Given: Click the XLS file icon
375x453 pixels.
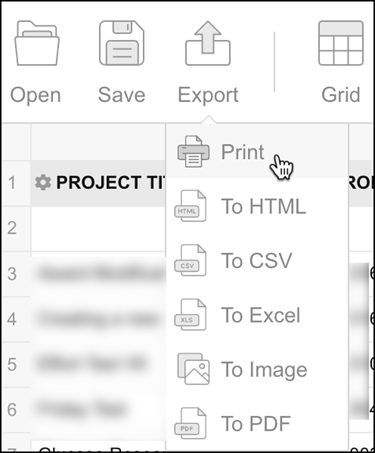Looking at the screenshot, I should point(190,315).
